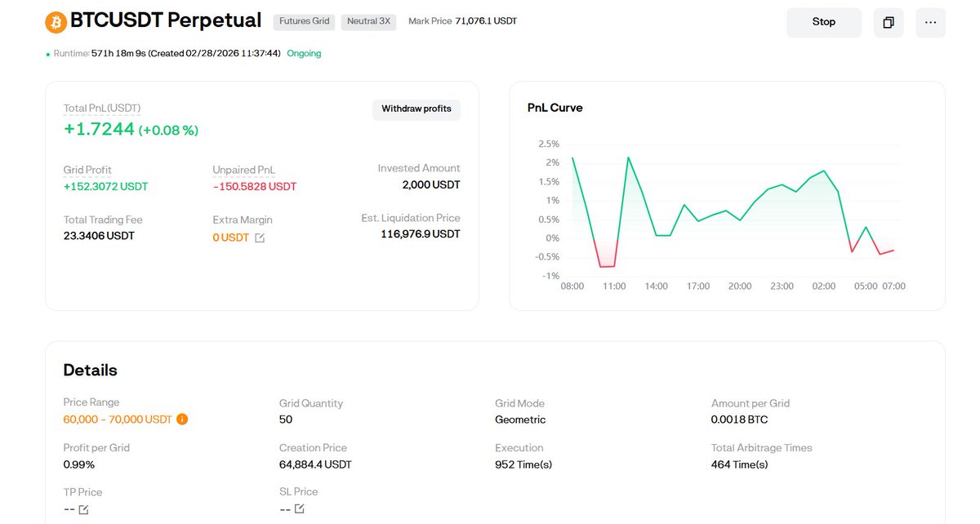980x524 pixels.
Task: Click the 116,976.9 USDT liquidation price
Action: 421,234
